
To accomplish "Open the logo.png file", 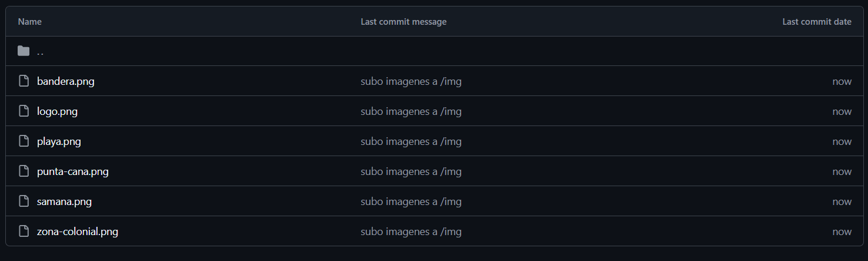I will 57,111.
